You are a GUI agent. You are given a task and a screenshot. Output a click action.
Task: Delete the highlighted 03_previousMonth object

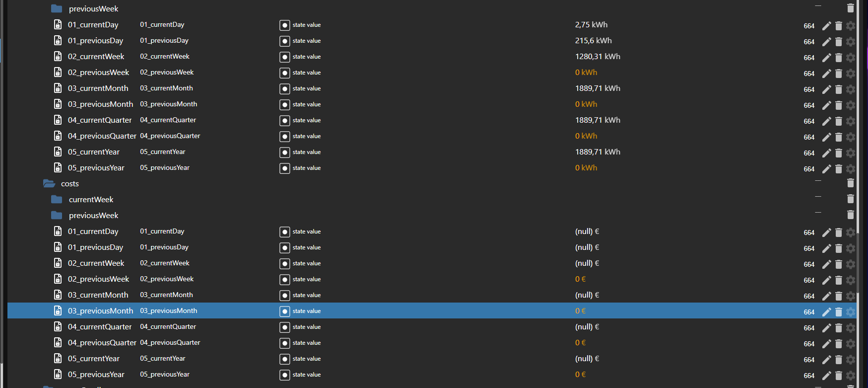[839, 312]
